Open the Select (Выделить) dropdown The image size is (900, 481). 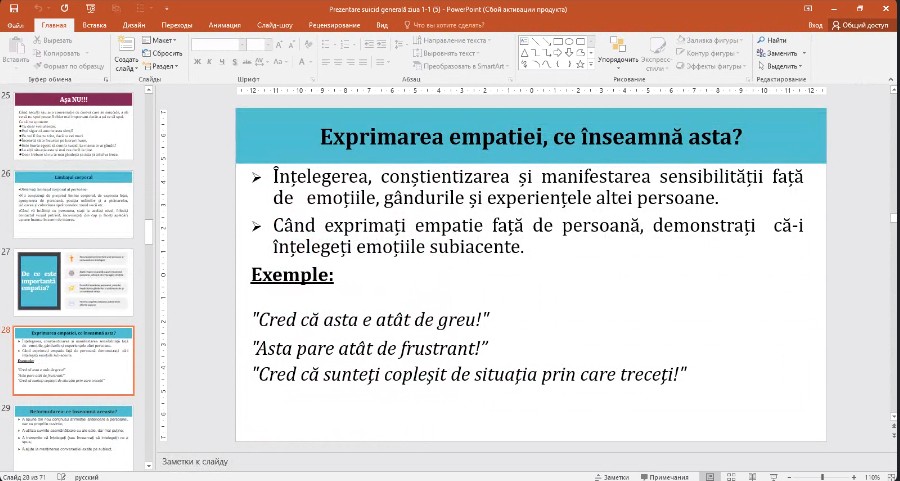(784, 66)
